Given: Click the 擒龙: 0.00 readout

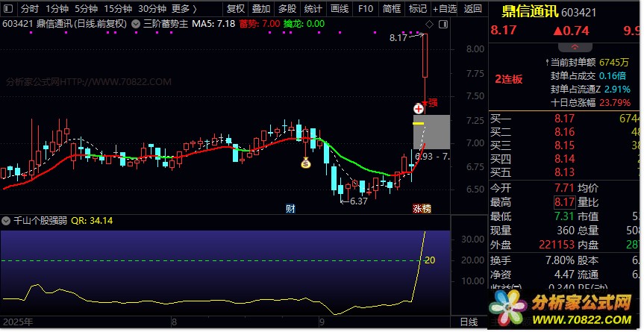Looking at the screenshot, I should pyautogui.click(x=304, y=24).
